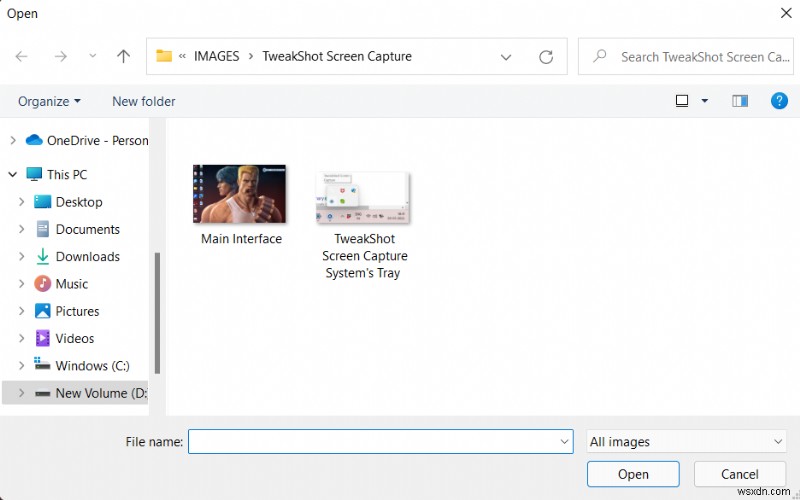Open the All images file type dropdown
The width and height of the screenshot is (800, 500).
pos(686,442)
